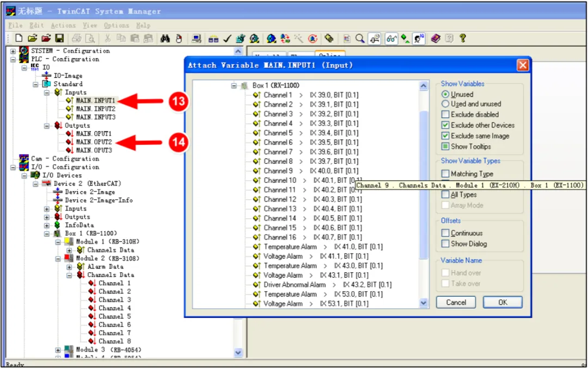
Task: Click the checkmark Check Configuration icon
Action: [x=226, y=39]
